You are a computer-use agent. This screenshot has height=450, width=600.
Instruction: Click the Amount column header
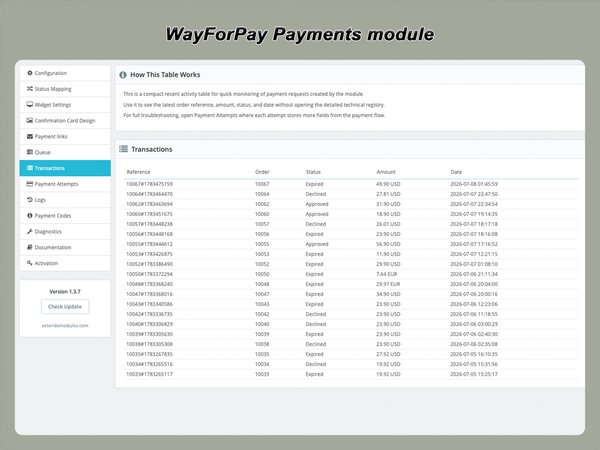(x=386, y=172)
